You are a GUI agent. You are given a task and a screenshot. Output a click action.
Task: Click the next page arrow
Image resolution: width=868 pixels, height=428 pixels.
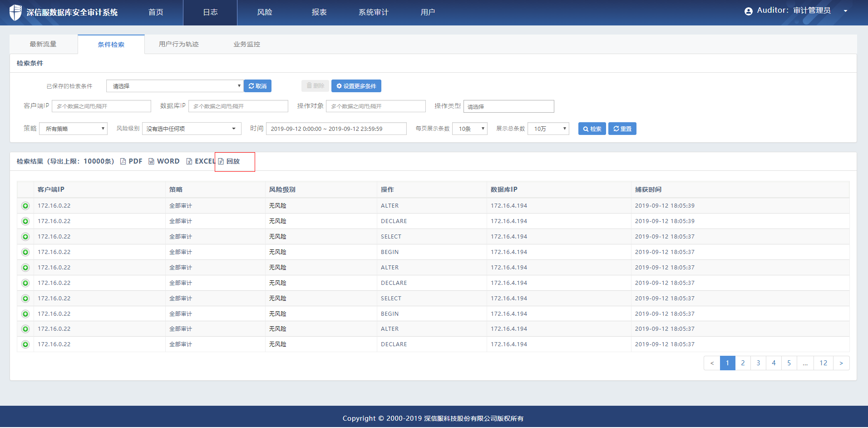pyautogui.click(x=841, y=363)
